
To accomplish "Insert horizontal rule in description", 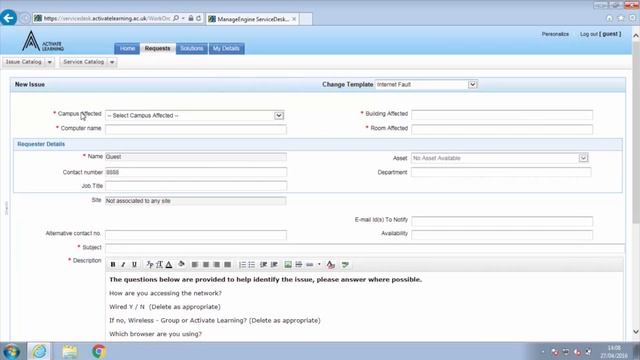I will (299, 264).
